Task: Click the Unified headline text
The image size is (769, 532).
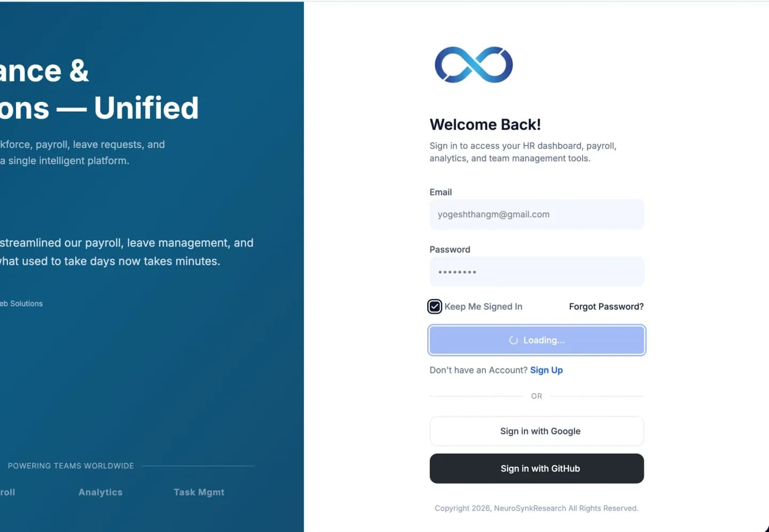Action: [146, 108]
